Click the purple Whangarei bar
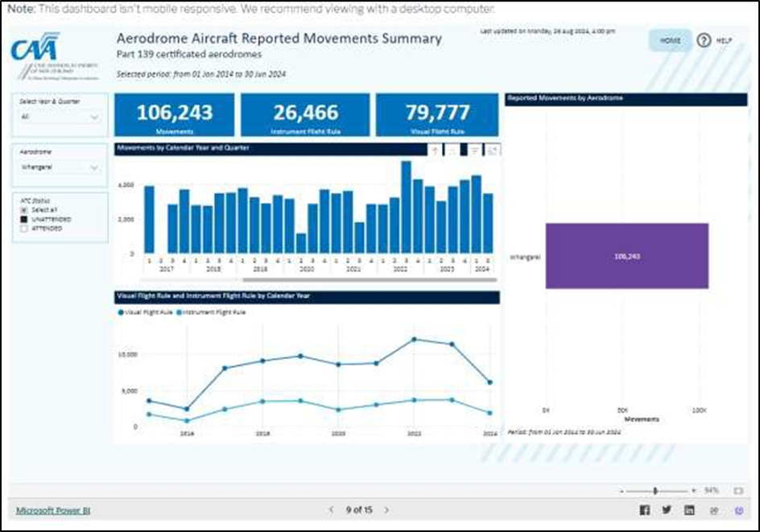 [x=626, y=256]
